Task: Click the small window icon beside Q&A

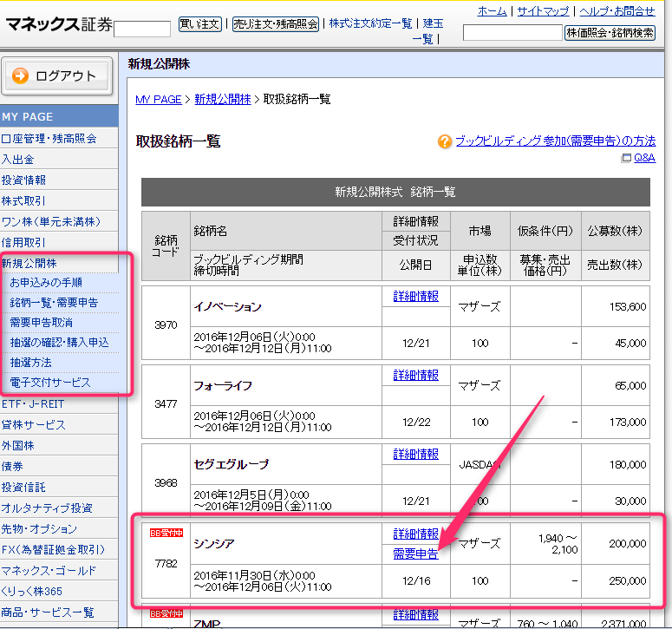Action: pos(626,158)
